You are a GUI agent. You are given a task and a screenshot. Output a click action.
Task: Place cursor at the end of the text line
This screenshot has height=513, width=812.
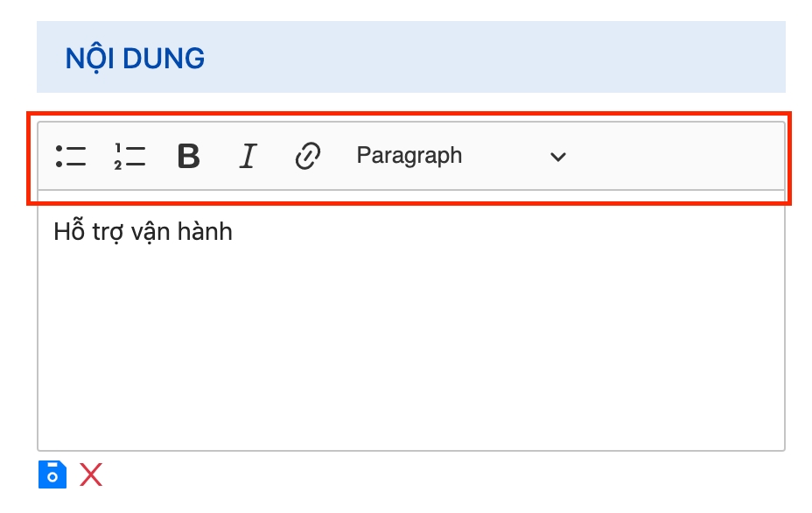tap(234, 232)
